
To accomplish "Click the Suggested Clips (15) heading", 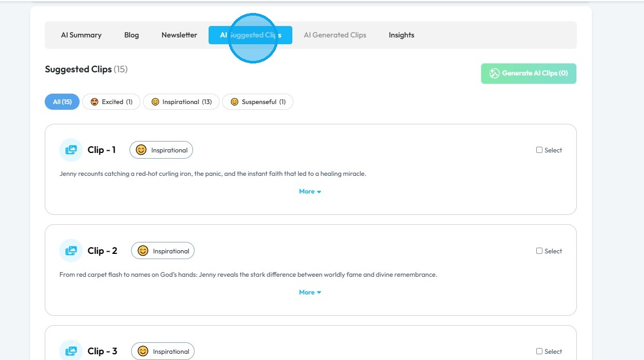I will coord(86,69).
